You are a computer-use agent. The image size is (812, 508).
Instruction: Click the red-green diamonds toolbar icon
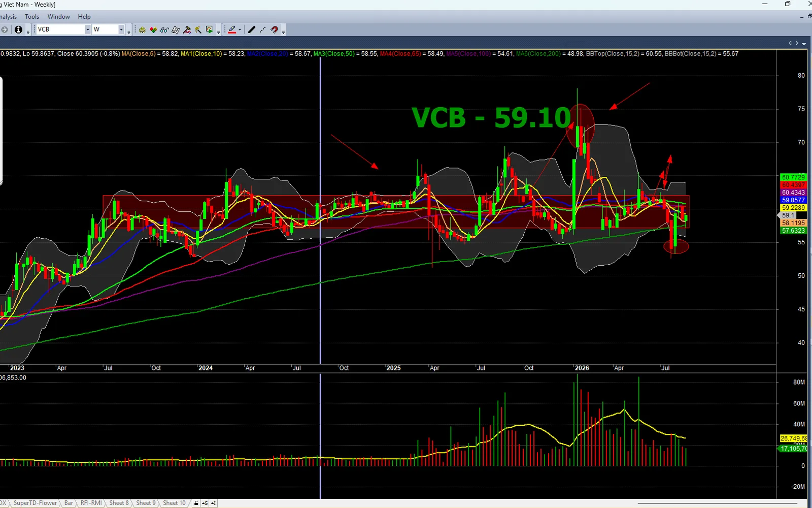tap(153, 30)
